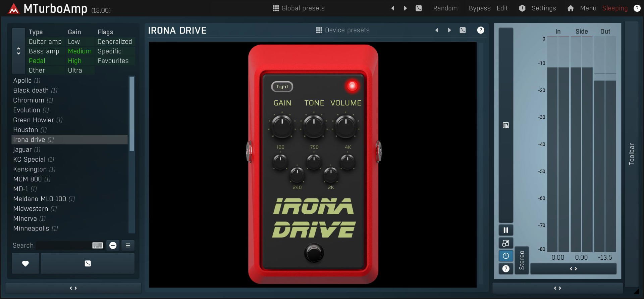The height and width of the screenshot is (299, 644).
Task: Open the Stereo channel mode selector
Action: [x=522, y=260]
